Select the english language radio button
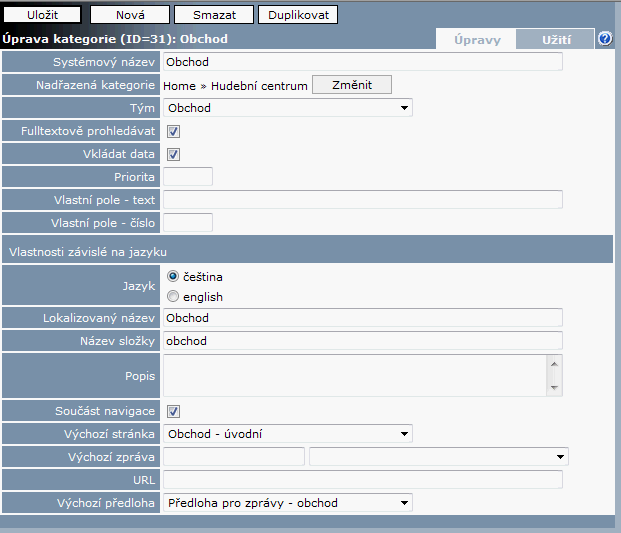621x533 pixels. point(173,296)
